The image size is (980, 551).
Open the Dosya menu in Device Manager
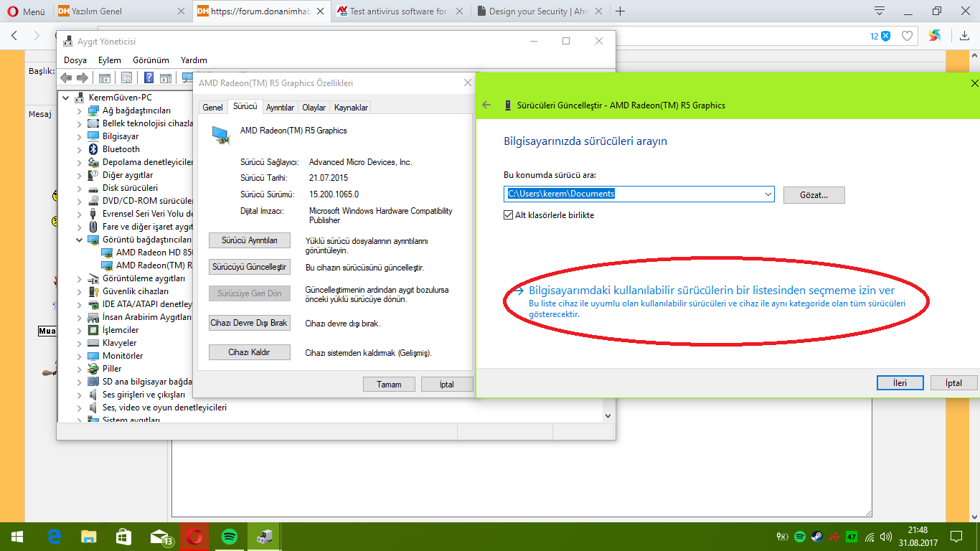[75, 60]
